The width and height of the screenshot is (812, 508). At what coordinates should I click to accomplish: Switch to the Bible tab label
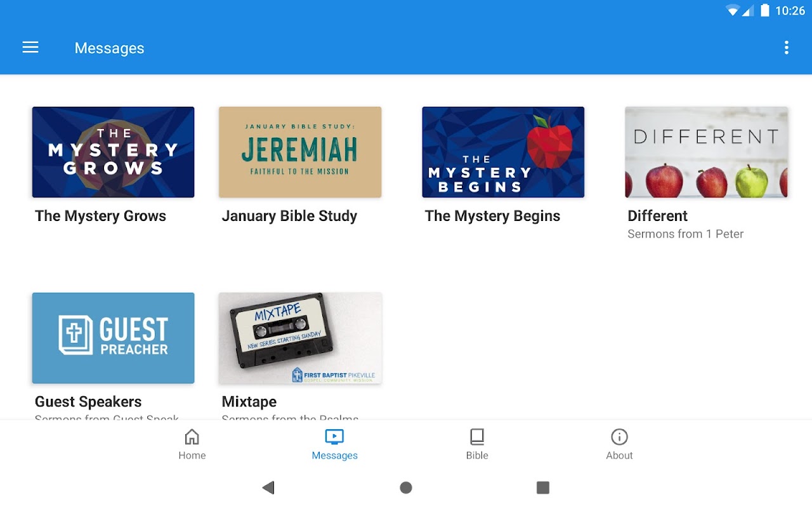click(x=477, y=455)
